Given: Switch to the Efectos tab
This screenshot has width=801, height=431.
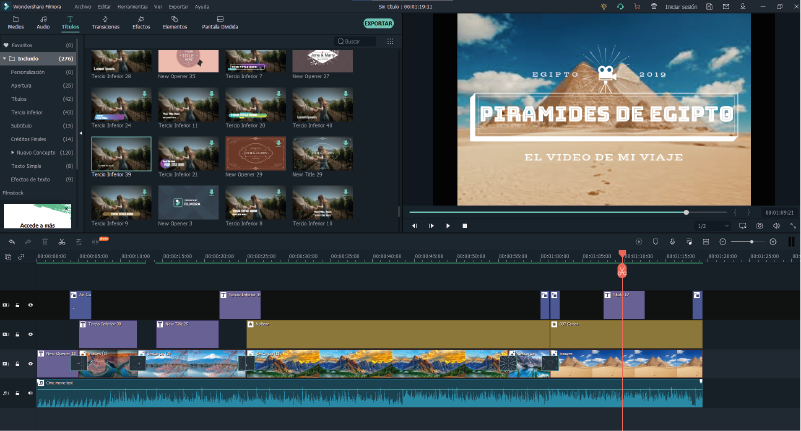Looking at the screenshot, I should [x=141, y=22].
